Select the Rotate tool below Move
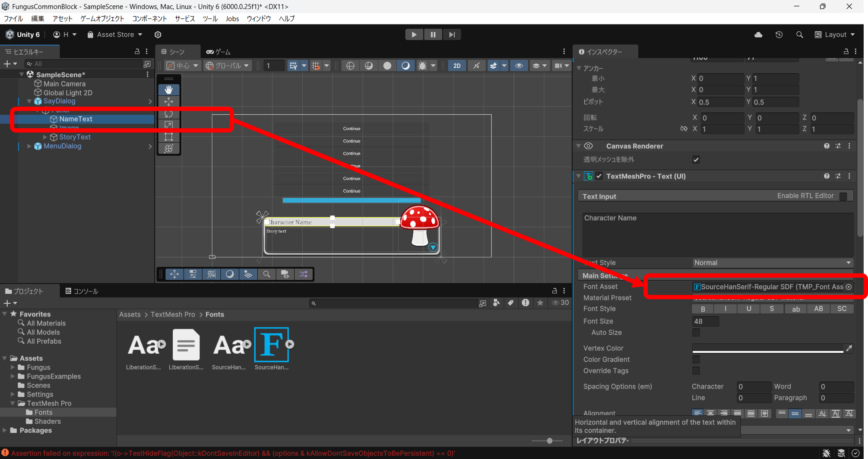This screenshot has width=868, height=459. 169,114
